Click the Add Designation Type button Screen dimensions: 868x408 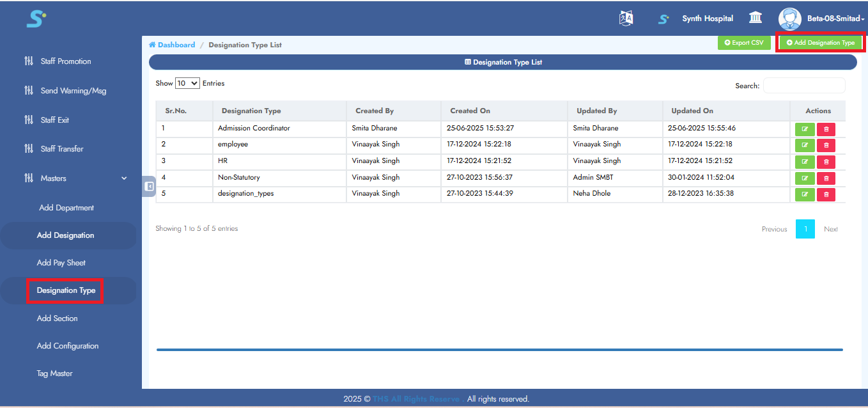tap(820, 42)
